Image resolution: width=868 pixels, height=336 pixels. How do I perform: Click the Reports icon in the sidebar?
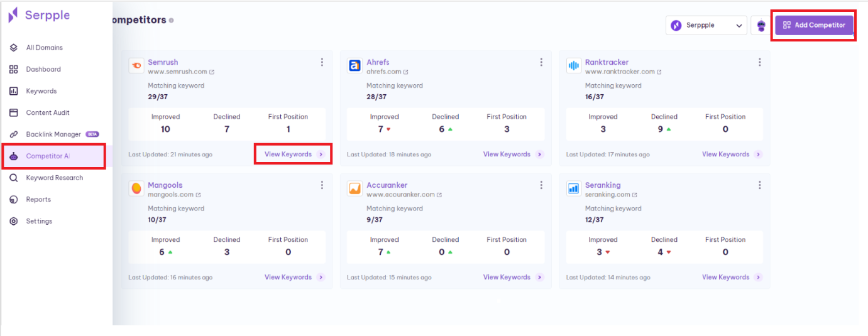[x=14, y=199]
